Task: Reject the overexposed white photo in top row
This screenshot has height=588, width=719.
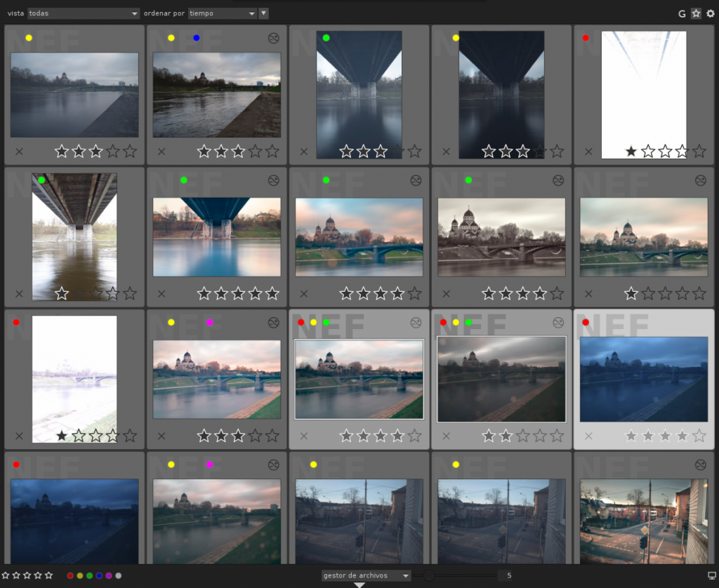Action: coord(588,152)
